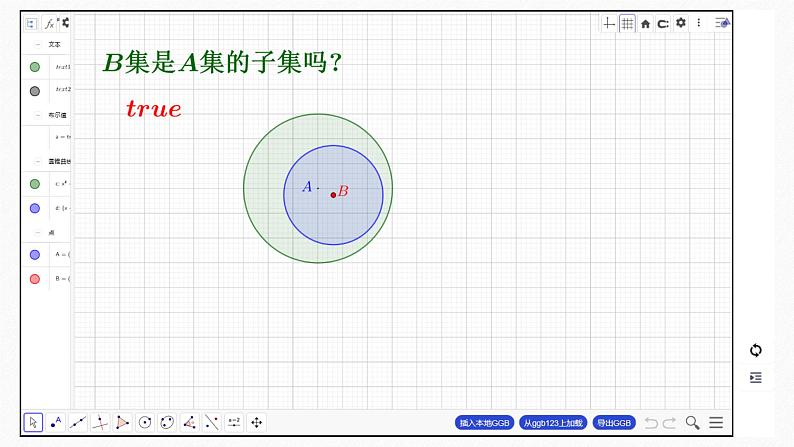
Task: Click the 导出GGB button
Action: tap(614, 423)
